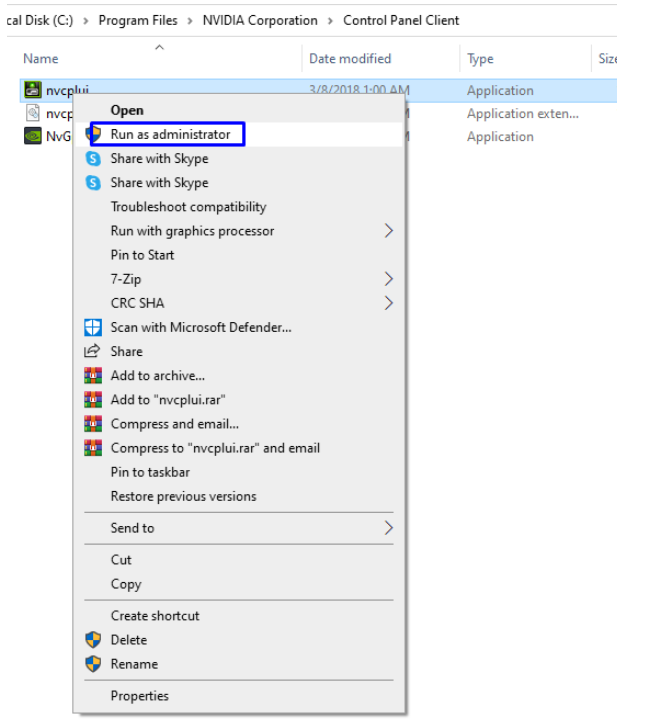
Task: Sort by the Name column header
Action: pos(41,59)
